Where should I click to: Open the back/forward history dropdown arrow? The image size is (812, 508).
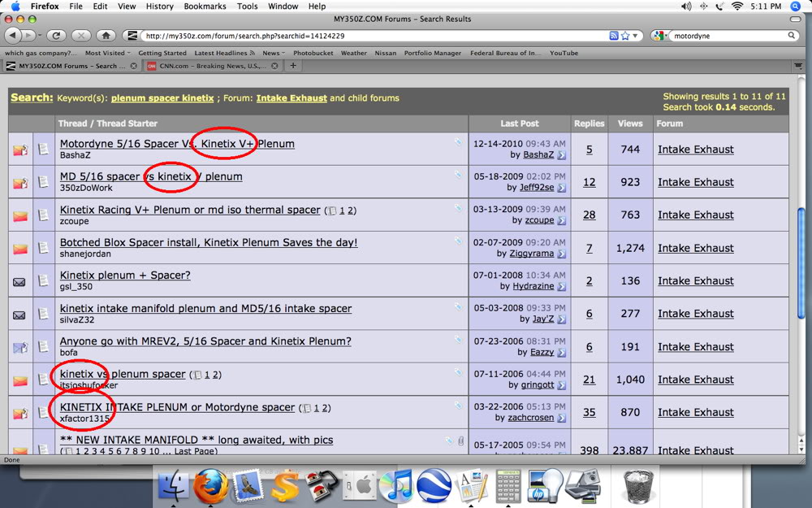point(39,36)
